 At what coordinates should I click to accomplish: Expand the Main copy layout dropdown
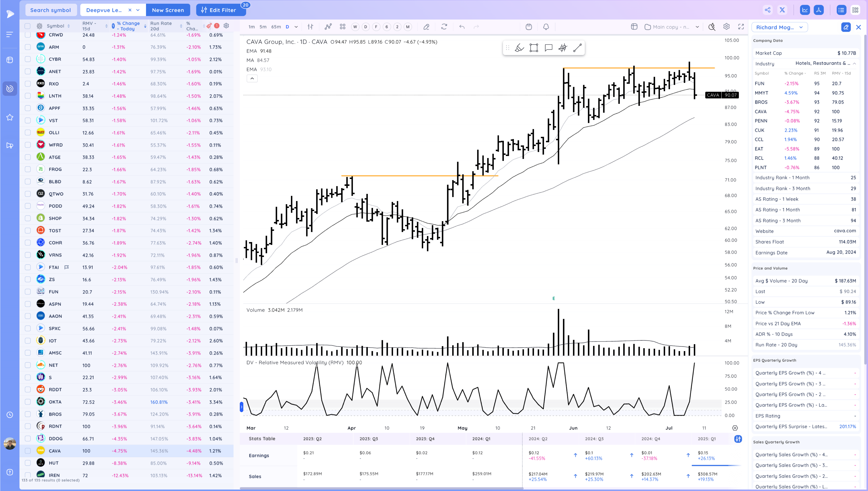[x=697, y=27]
